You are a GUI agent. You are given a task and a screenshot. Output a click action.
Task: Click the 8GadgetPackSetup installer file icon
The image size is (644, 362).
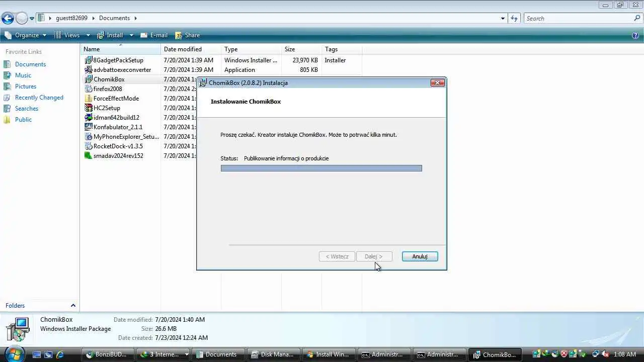click(89, 60)
